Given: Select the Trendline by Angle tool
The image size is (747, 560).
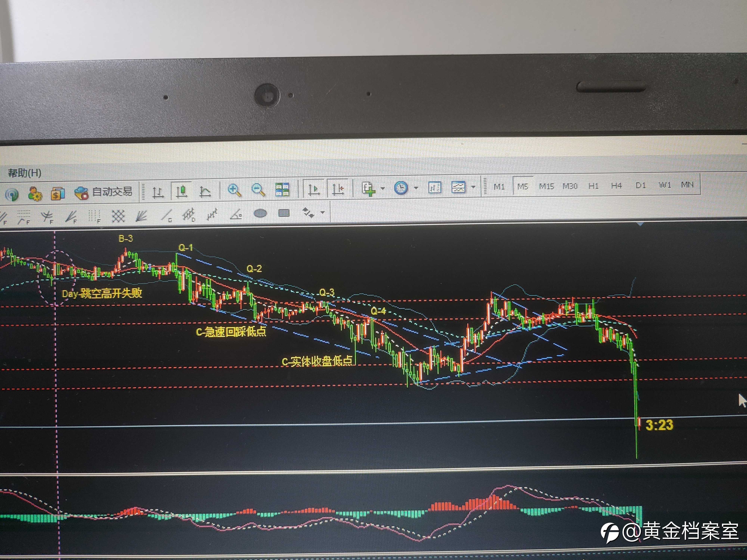Looking at the screenshot, I should tap(236, 214).
